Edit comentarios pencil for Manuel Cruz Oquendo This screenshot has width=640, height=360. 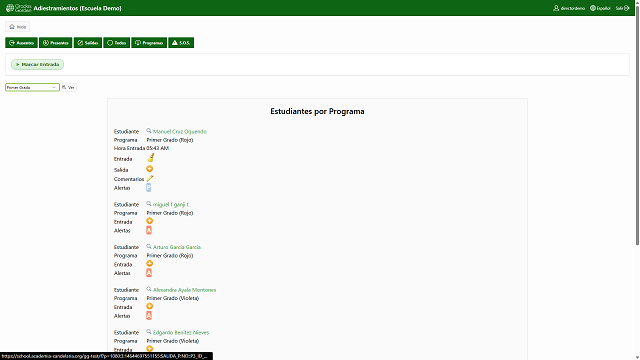[x=150, y=178]
